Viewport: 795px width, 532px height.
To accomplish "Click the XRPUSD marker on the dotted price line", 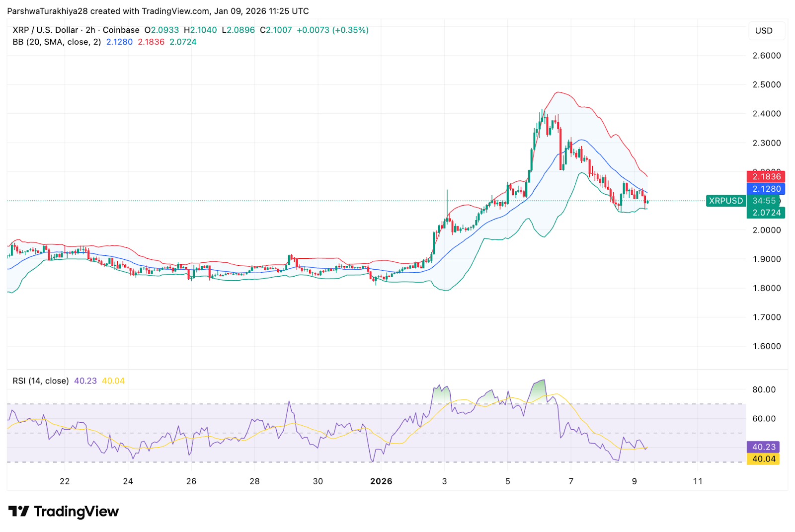I will click(x=725, y=201).
